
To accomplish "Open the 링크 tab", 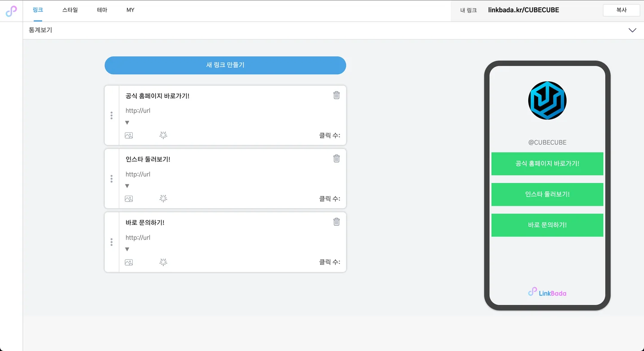I will [38, 10].
